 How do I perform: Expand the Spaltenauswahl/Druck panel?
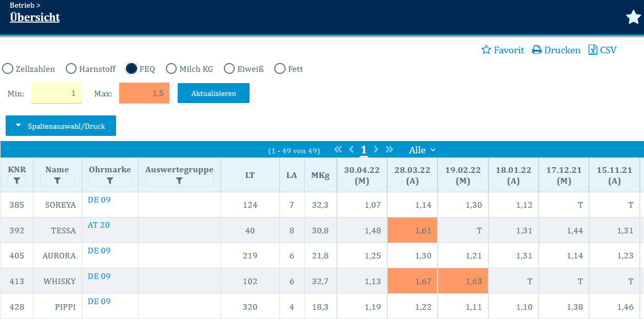coord(61,126)
